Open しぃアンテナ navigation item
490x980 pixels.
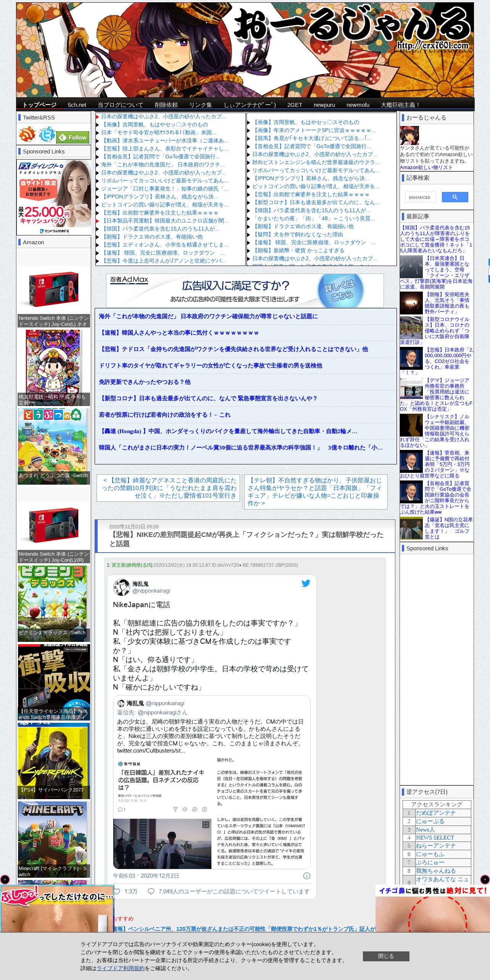pyautogui.click(x=250, y=105)
